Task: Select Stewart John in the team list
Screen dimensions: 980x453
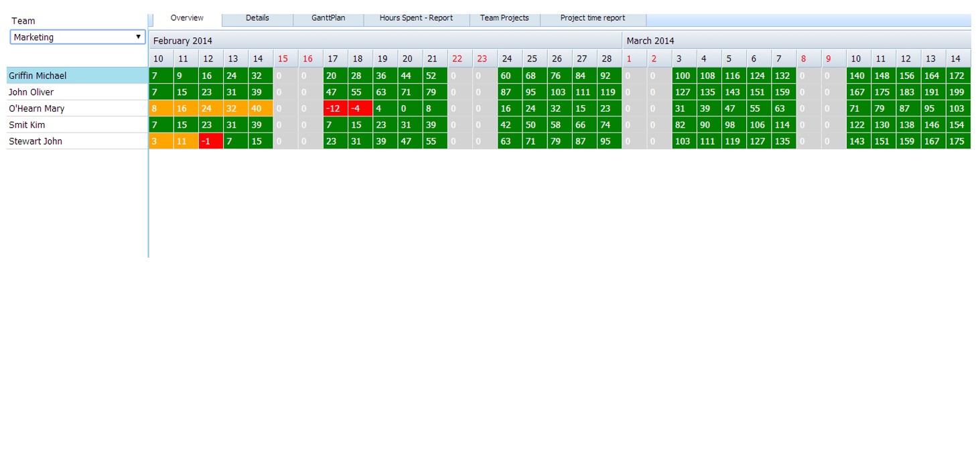Action: [x=77, y=141]
